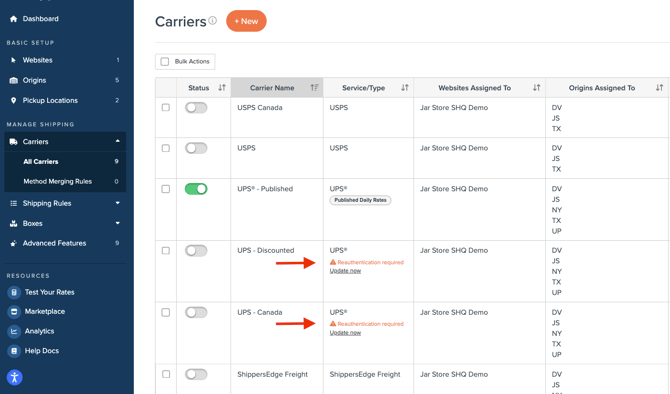Click the Analytics chart icon
Screen dimensions: 670x394
pyautogui.click(x=14, y=331)
